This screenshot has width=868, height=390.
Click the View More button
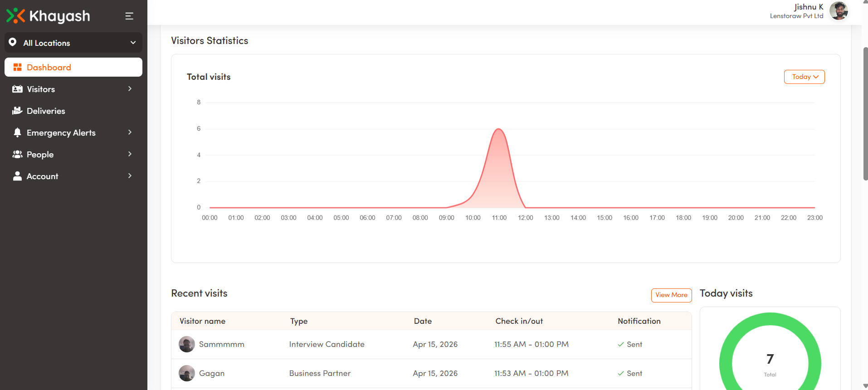671,295
